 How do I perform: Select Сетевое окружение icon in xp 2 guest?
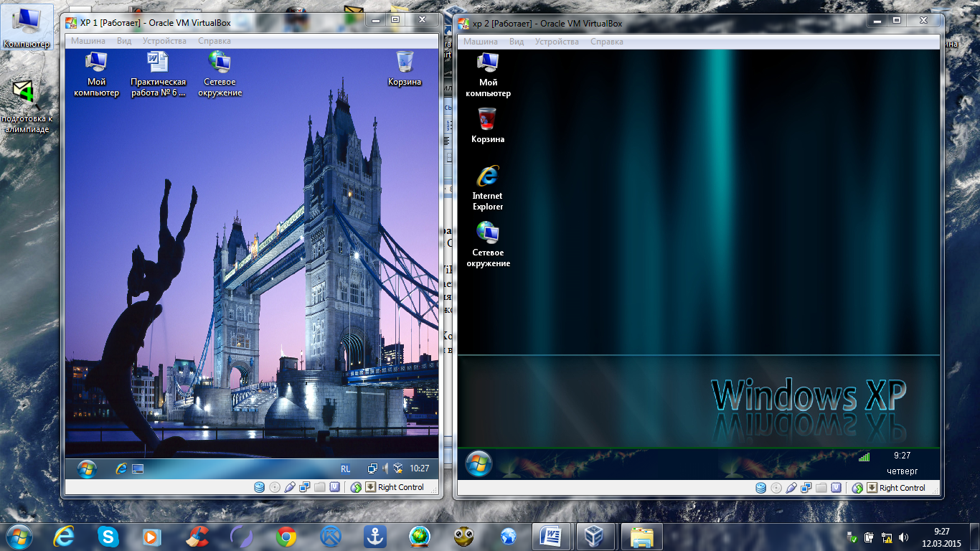[489, 244]
